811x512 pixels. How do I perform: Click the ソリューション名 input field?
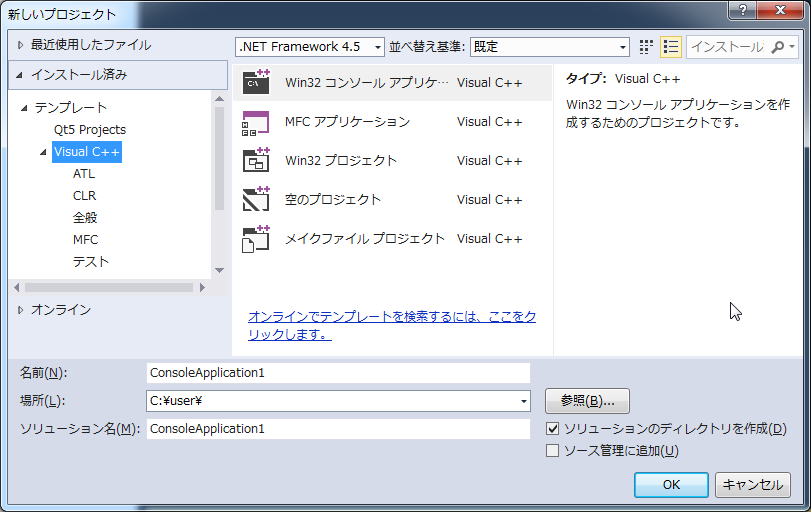coord(338,429)
